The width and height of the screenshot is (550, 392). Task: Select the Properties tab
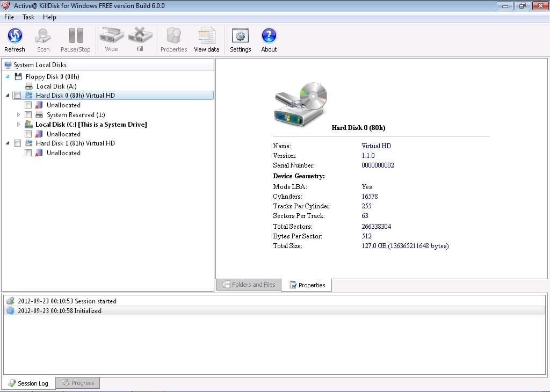coord(307,285)
